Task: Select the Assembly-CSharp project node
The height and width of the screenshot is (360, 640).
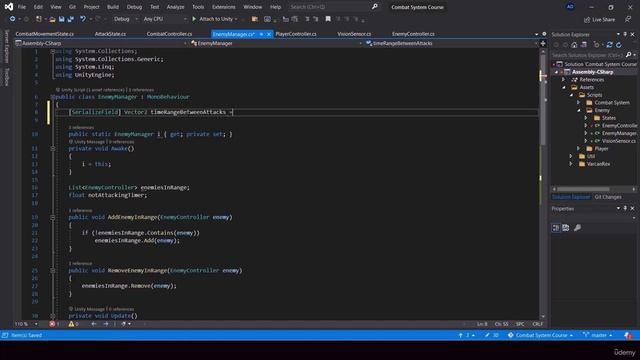Action: [592, 72]
